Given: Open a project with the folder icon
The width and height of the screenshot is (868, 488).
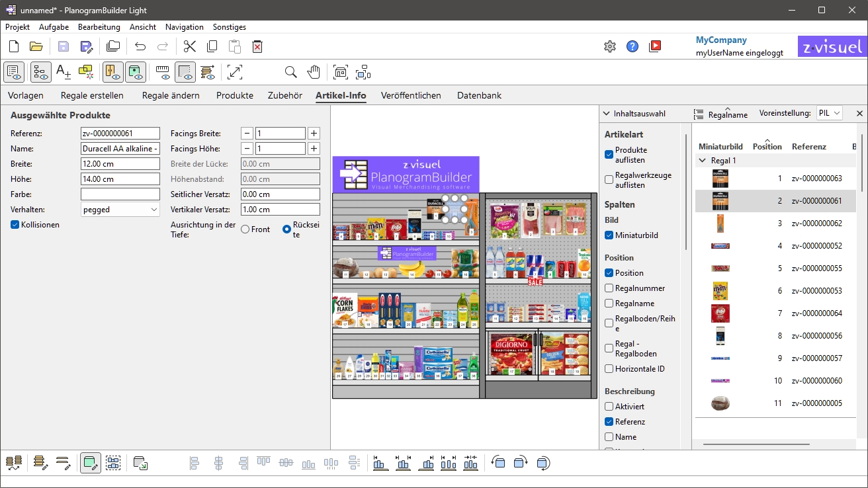Looking at the screenshot, I should 36,46.
